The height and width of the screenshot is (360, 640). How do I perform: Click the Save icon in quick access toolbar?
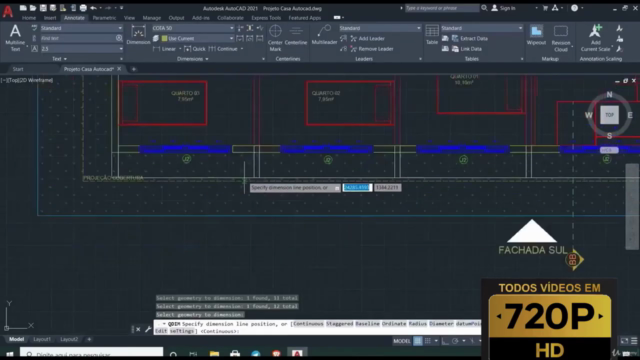(43, 8)
